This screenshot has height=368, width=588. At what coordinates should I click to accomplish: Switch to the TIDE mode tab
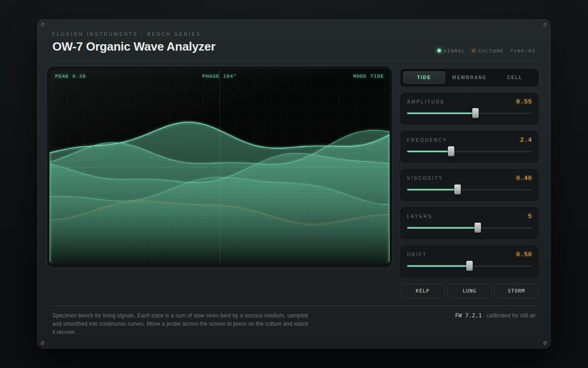(424, 78)
